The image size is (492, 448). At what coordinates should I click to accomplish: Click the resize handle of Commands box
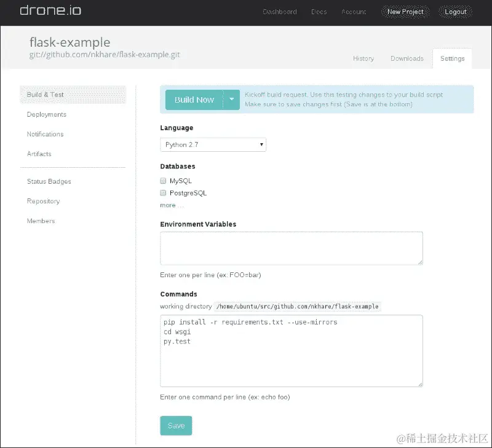pos(420,384)
